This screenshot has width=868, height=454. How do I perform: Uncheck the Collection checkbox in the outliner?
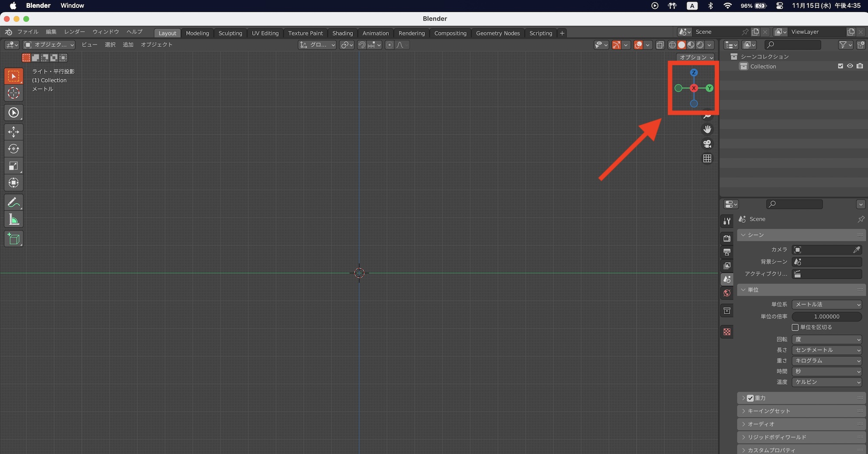pyautogui.click(x=841, y=66)
